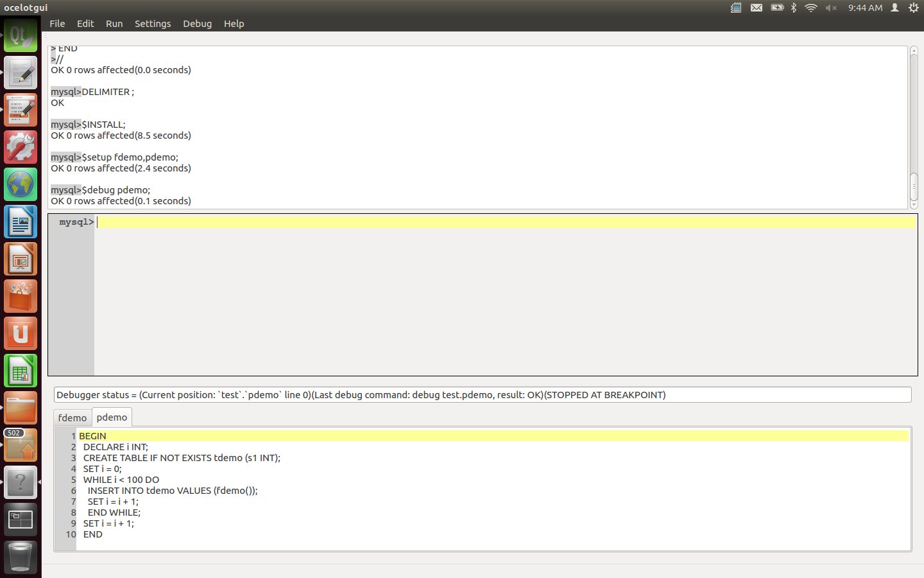924x578 pixels.
Task: Click 'OK 0 rows affected(8.5 seconds)' text
Action: [x=121, y=136]
